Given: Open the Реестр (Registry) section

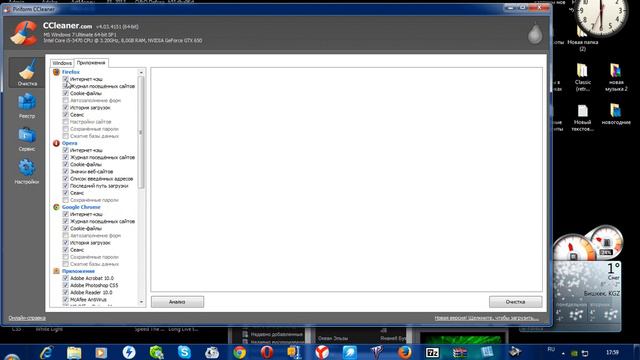Looking at the screenshot, I should click(x=27, y=106).
